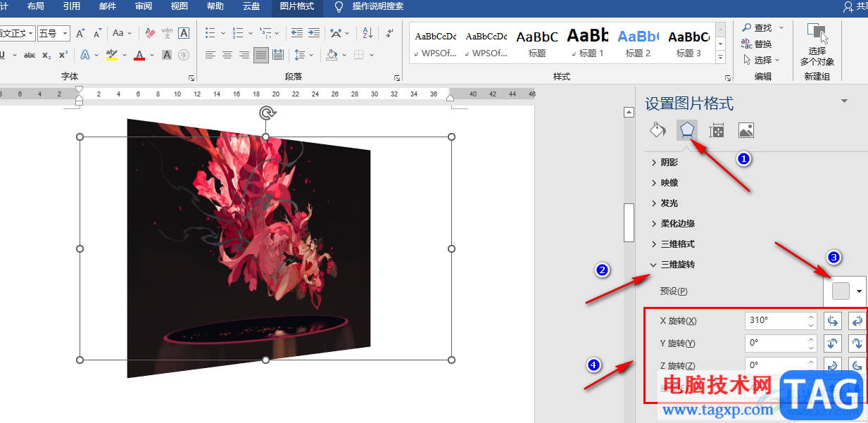
Task: Click the Y rotation rotate-up button
Action: pos(834,343)
